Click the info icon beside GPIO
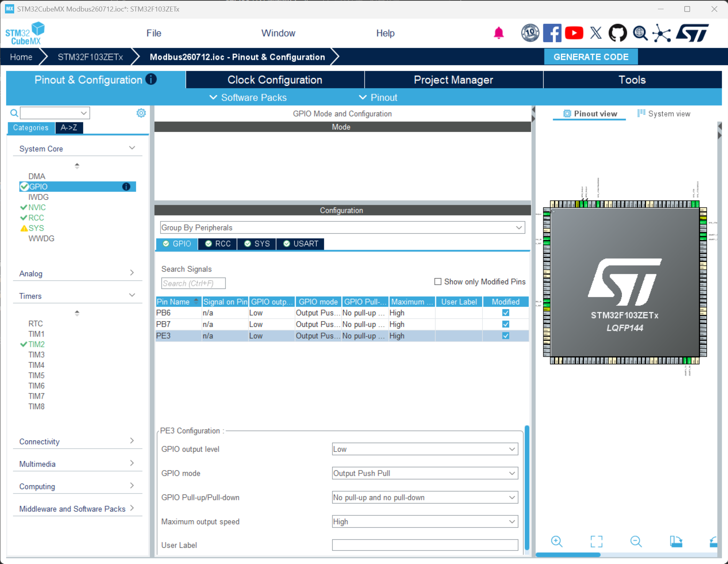 tap(126, 187)
